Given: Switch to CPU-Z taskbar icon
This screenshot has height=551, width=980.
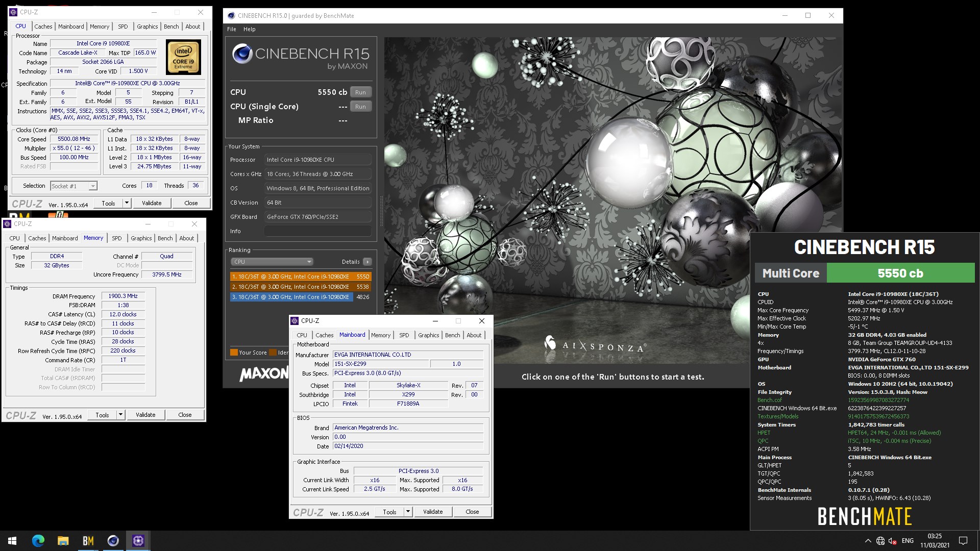Looking at the screenshot, I should click(x=138, y=541).
